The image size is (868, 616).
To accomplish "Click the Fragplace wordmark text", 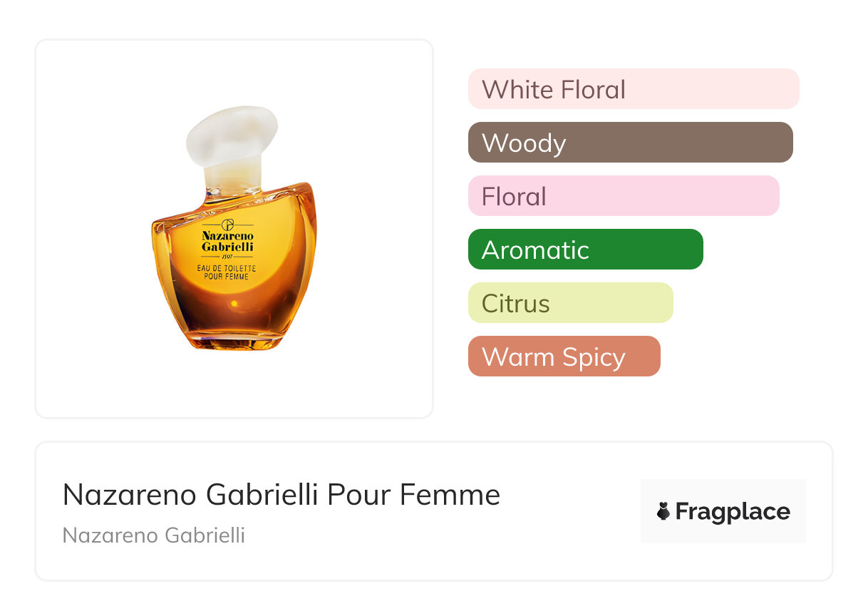I will click(x=733, y=511).
